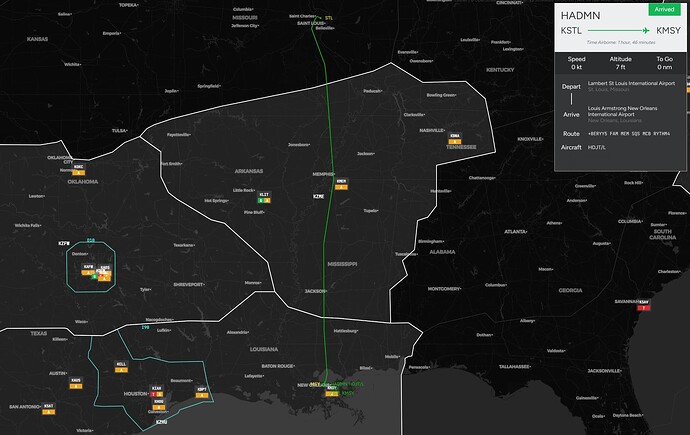Click the KANSAS state label
Screen dimensions: 690x435
[37, 39]
